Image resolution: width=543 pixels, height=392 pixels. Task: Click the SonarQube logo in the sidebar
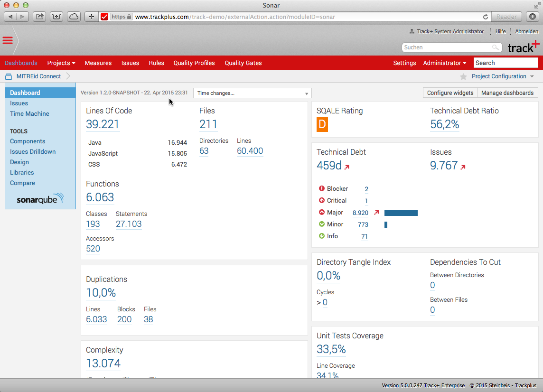(x=40, y=198)
